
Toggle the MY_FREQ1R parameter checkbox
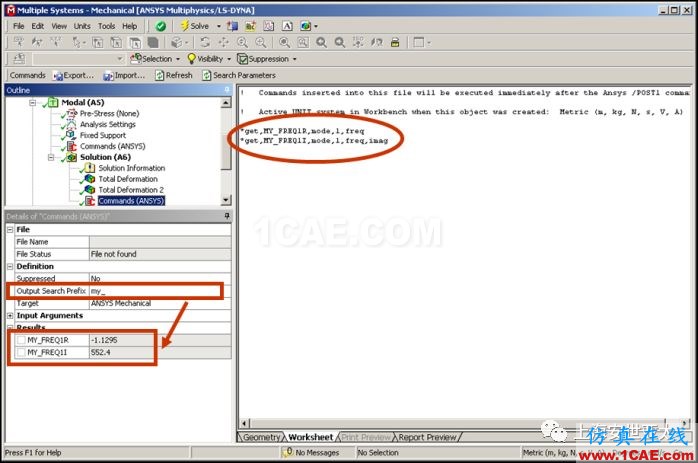[21, 340]
